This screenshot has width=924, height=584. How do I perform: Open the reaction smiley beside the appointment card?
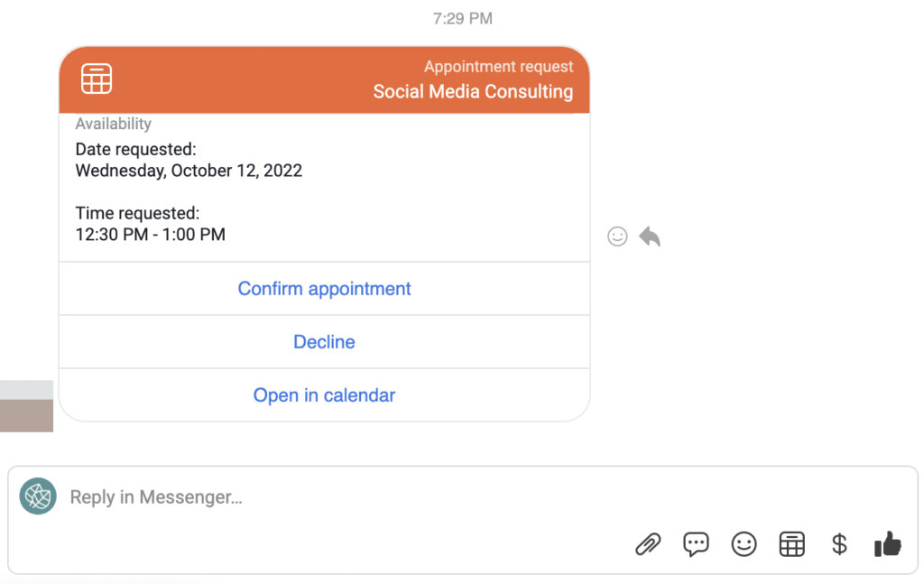(x=617, y=236)
